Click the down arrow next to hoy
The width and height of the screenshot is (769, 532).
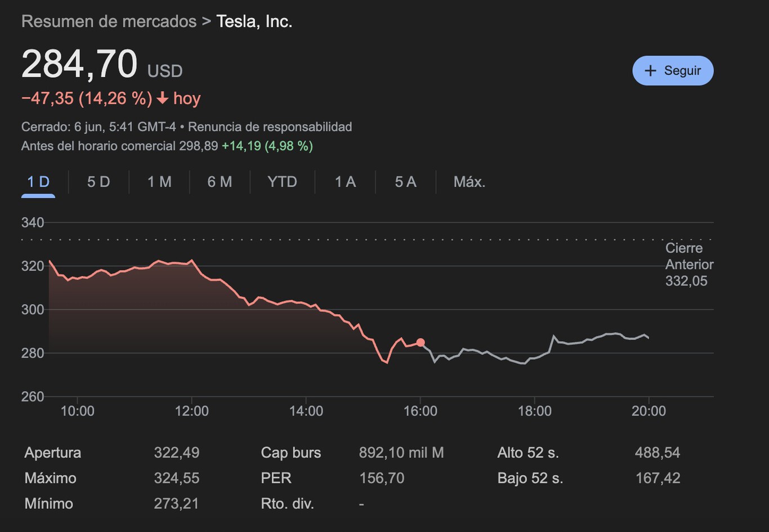point(162,99)
